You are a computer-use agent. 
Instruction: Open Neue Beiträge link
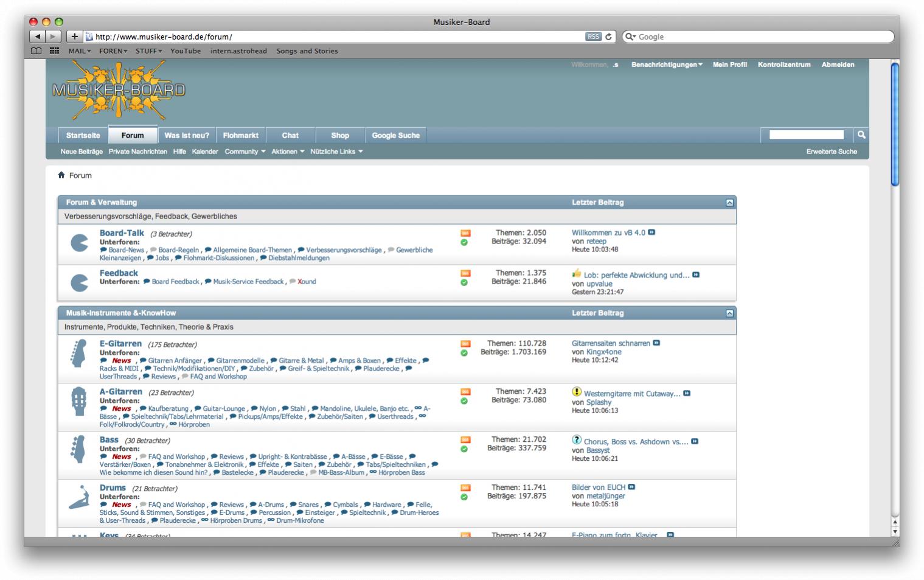click(82, 152)
